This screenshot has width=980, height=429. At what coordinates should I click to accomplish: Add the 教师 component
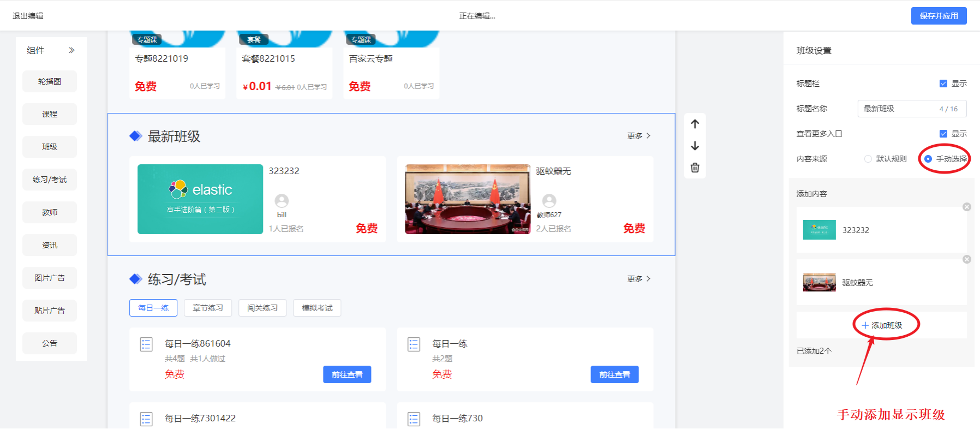pyautogui.click(x=50, y=212)
